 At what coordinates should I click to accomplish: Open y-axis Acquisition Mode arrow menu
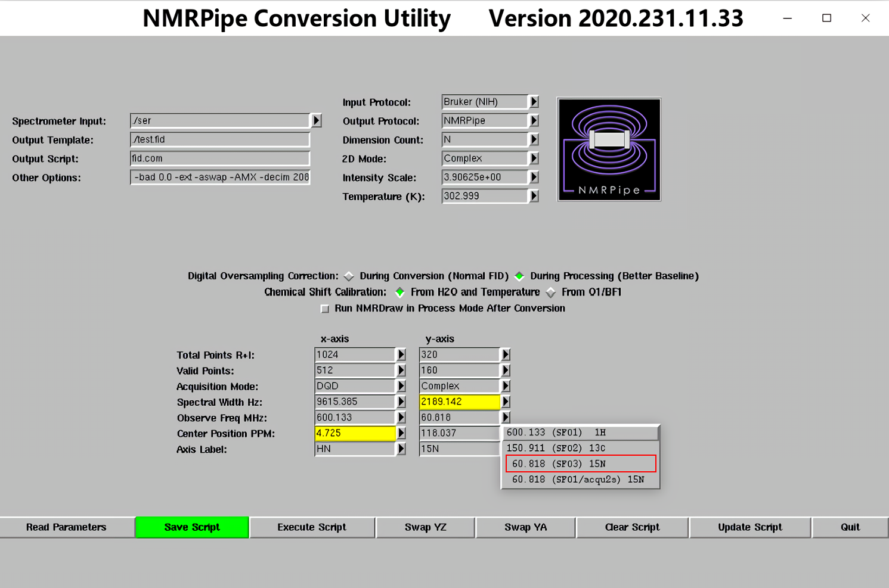click(x=505, y=386)
